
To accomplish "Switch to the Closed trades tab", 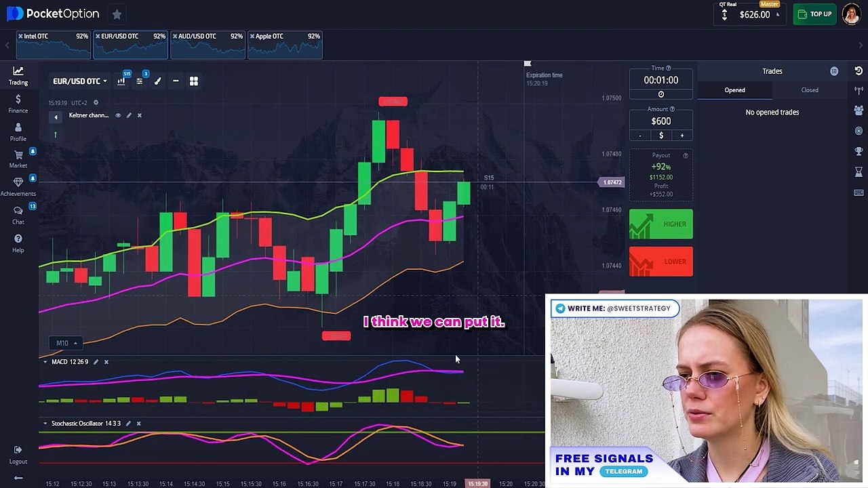I will pos(810,90).
